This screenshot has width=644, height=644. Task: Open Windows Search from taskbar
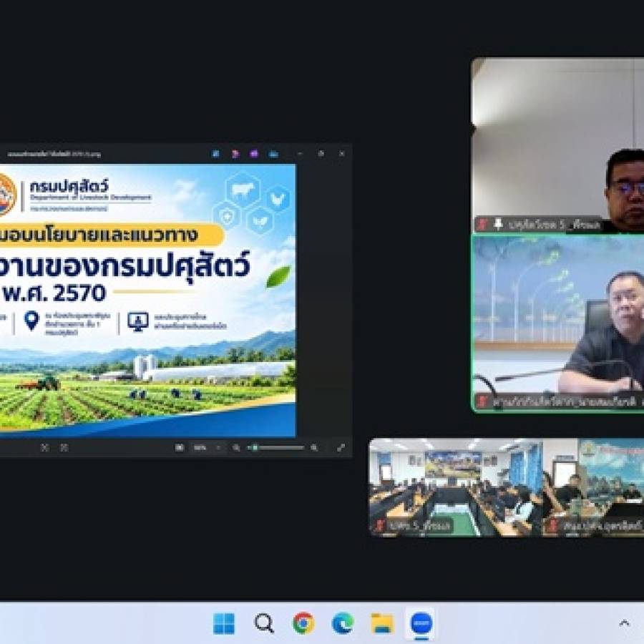264,623
